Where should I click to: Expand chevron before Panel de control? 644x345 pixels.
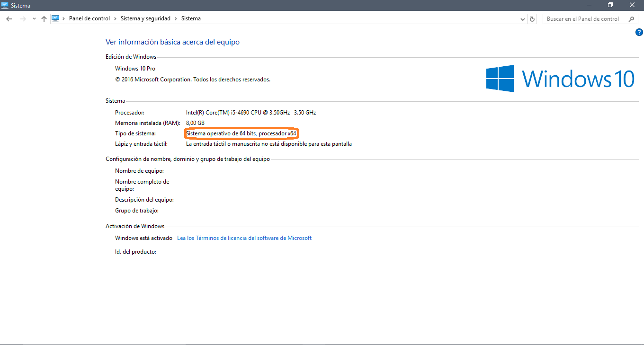click(x=64, y=18)
